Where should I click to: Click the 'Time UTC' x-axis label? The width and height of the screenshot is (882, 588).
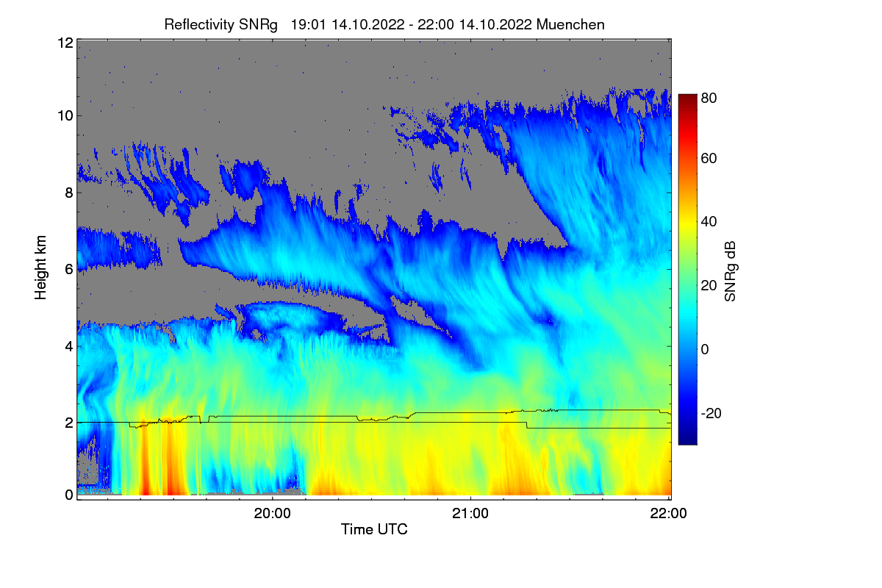click(x=374, y=529)
